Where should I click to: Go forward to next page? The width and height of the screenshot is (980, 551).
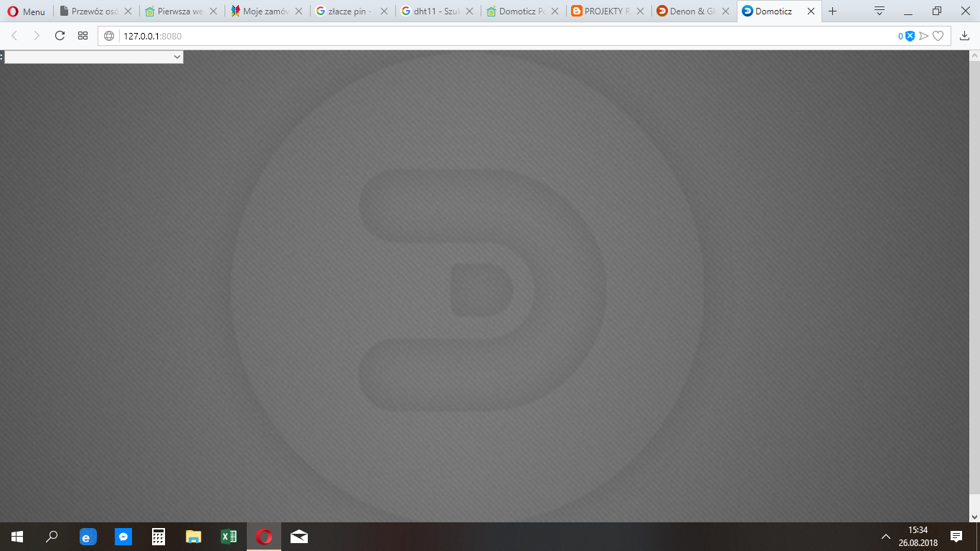(x=37, y=36)
